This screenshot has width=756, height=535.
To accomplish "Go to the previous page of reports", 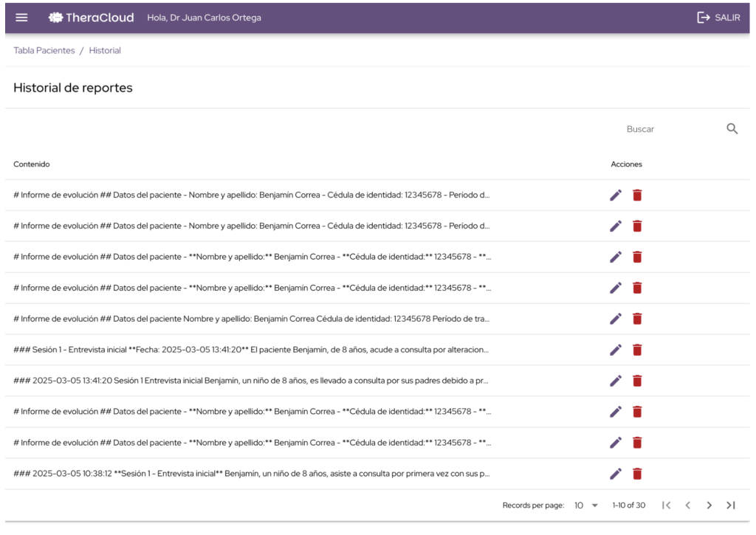I will click(x=687, y=505).
